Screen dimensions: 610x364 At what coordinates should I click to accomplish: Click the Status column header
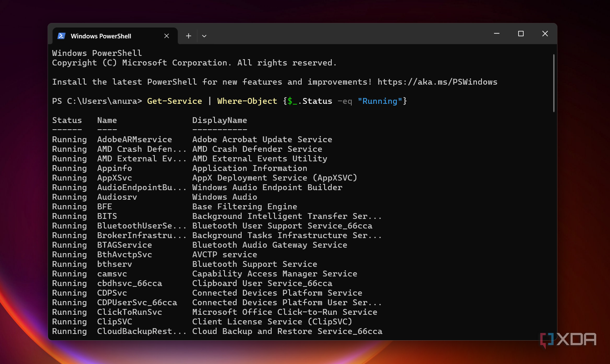67,120
